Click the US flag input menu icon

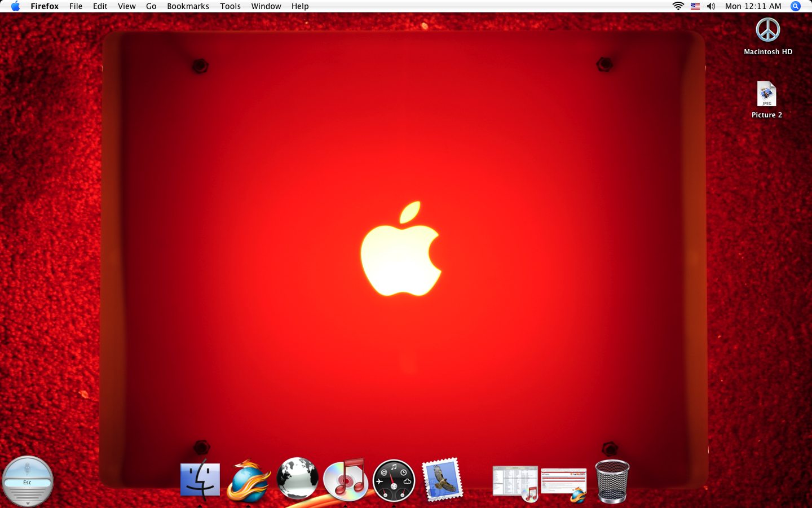pos(695,6)
